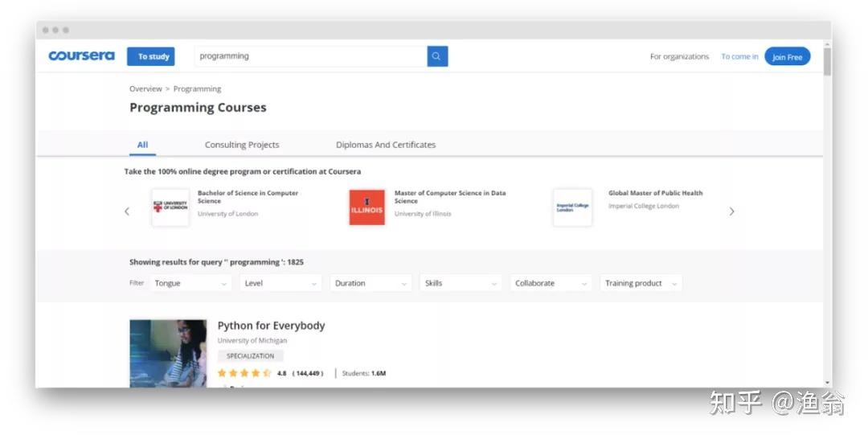The image size is (868, 439).
Task: Click Students: 1.6M text
Action: point(364,373)
